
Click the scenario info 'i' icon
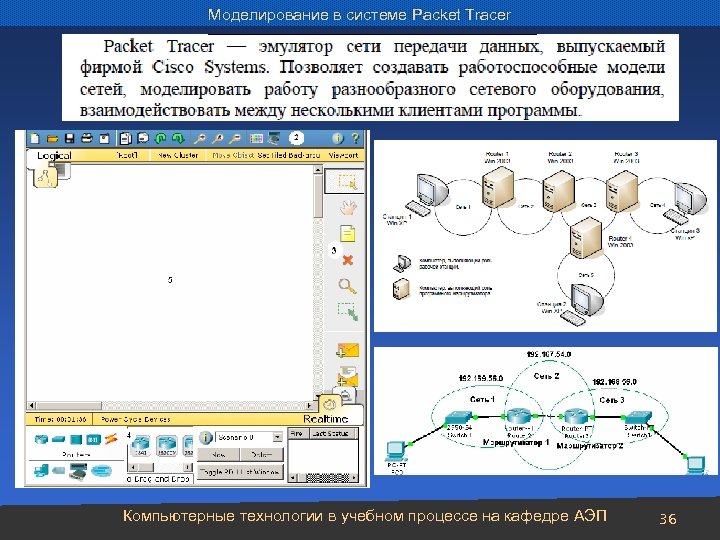(x=206, y=438)
